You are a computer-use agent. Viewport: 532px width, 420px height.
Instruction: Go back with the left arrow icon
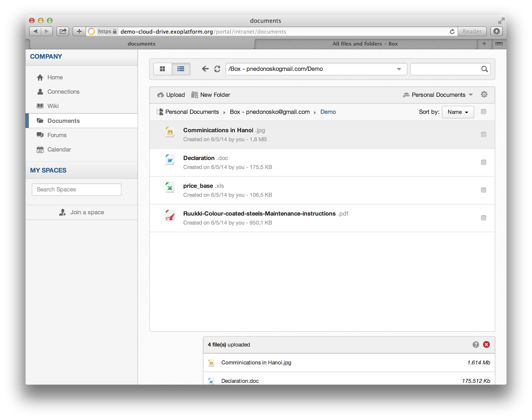coord(205,69)
